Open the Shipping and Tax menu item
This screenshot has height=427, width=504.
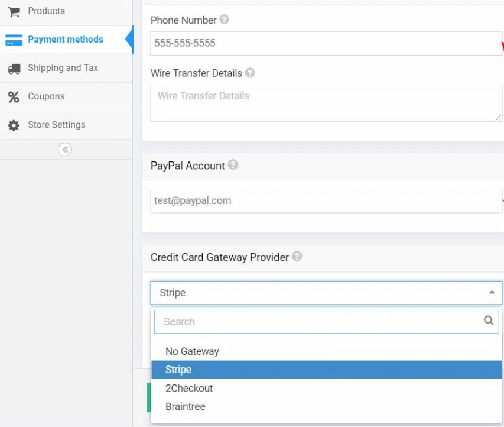(63, 68)
